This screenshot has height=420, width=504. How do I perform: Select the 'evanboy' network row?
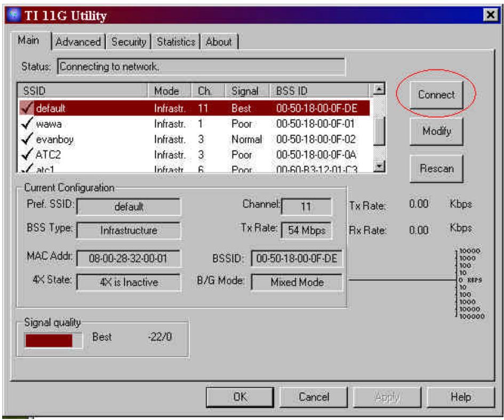[194, 139]
